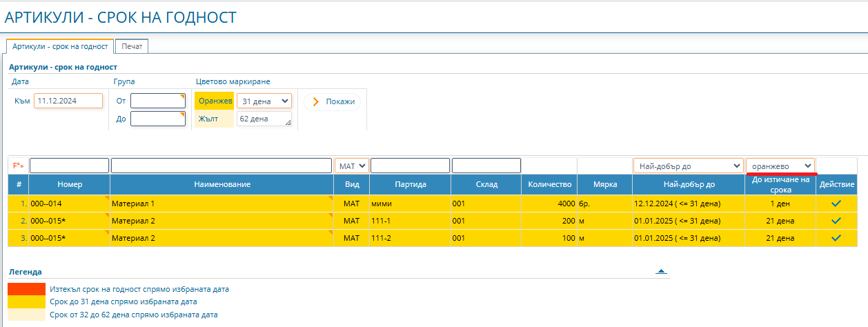Click the Партида filter input field
Image resolution: width=868 pixels, height=327 pixels.
[410, 166]
